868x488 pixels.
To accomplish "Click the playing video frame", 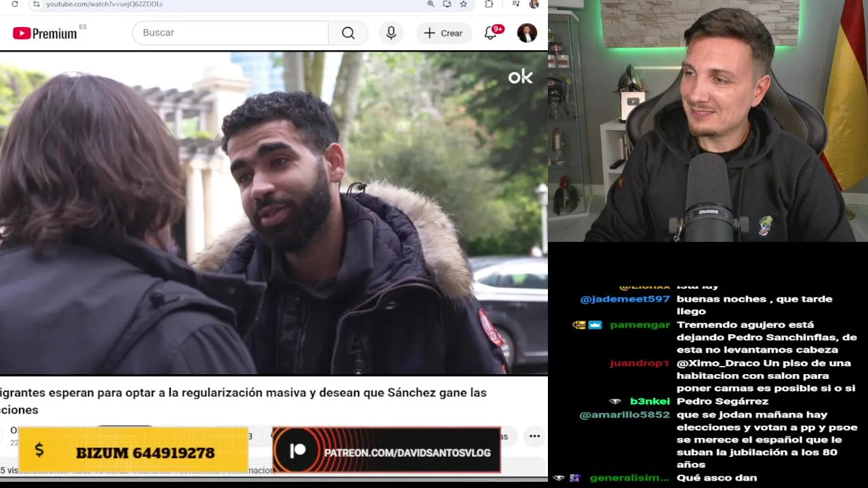I will click(x=273, y=212).
